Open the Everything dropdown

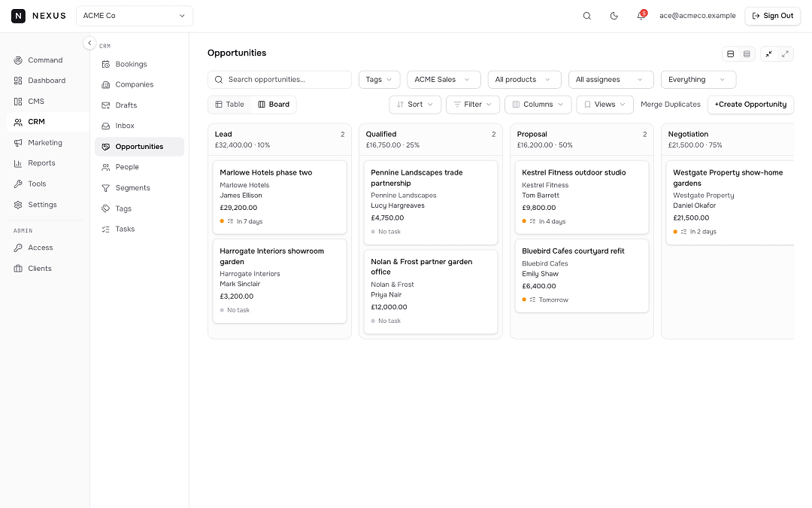698,79
